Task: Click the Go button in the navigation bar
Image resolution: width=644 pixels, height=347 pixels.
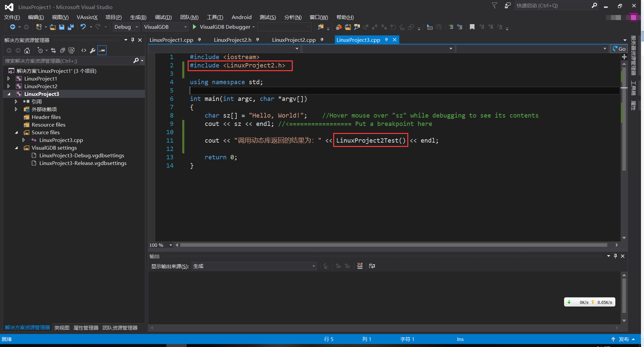Action: [619, 49]
